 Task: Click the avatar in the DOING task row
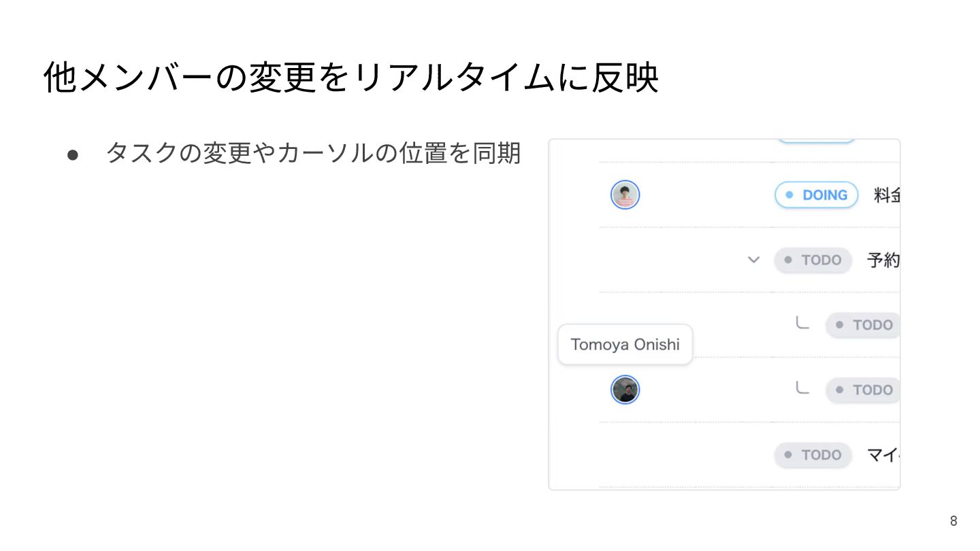(625, 195)
